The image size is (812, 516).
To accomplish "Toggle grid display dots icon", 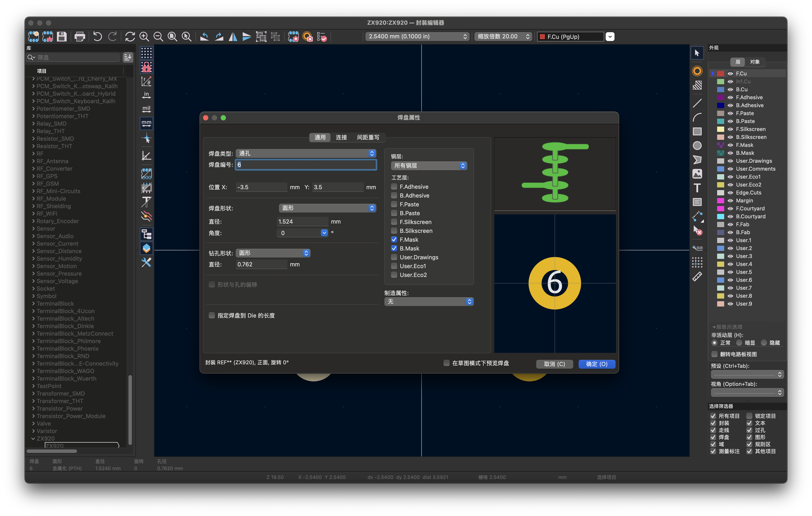I will pyautogui.click(x=146, y=53).
